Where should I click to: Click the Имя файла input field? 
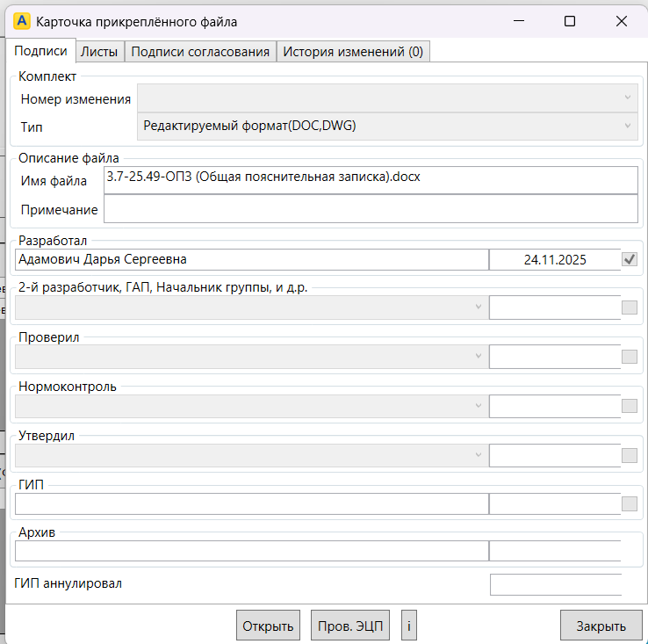pos(371,180)
